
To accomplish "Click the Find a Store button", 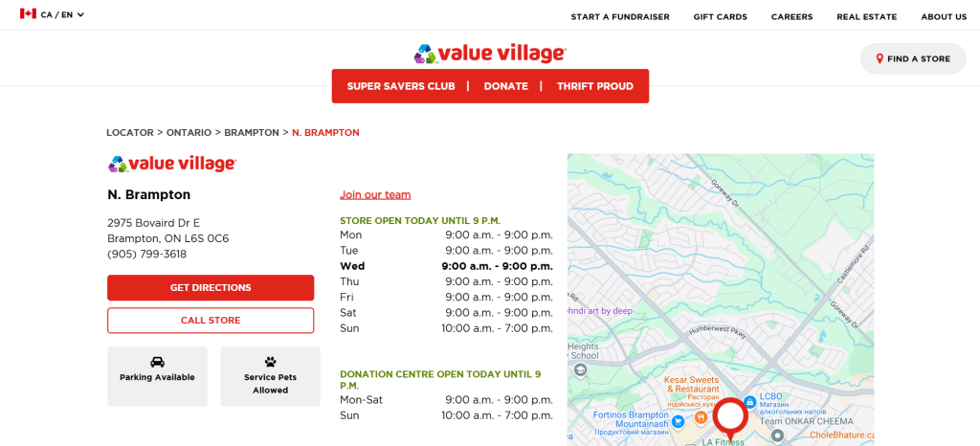I will [x=913, y=58].
